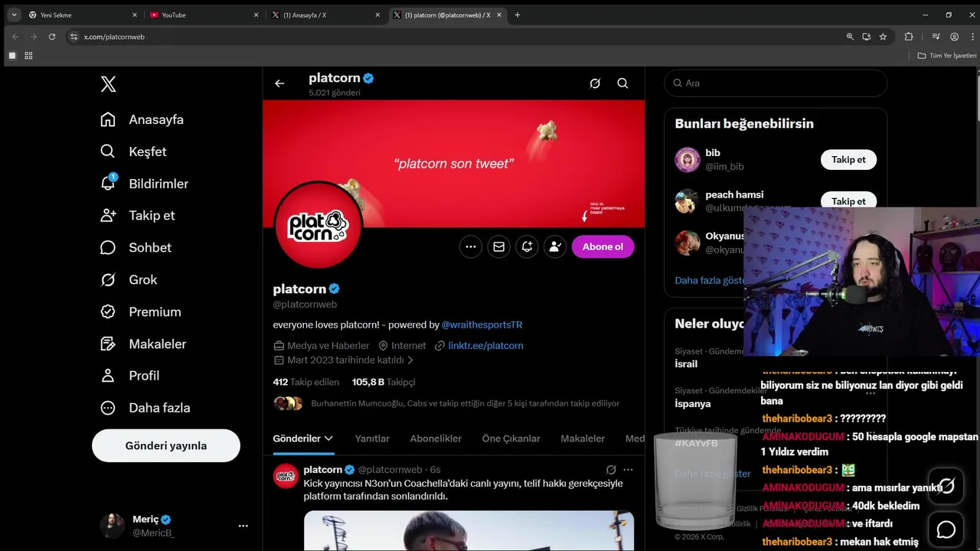Viewport: 980px width, 551px height.
Task: Click Gönderi yayınla button
Action: pyautogui.click(x=166, y=445)
